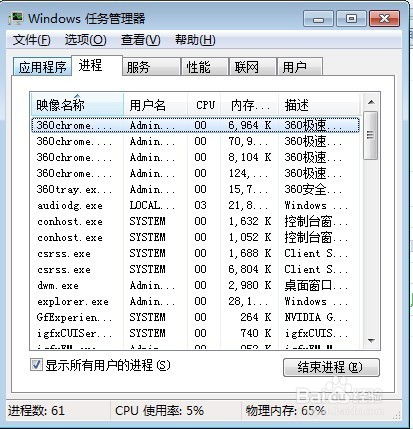Select csrss.exe using 6,804 K
Screen dimensions: 413x429
196,269
